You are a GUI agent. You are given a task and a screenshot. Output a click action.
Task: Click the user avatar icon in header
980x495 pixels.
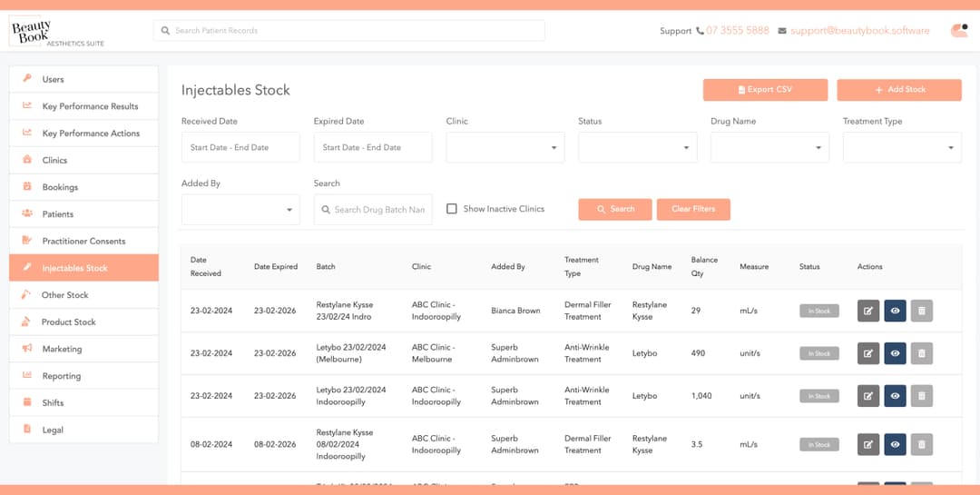(958, 30)
